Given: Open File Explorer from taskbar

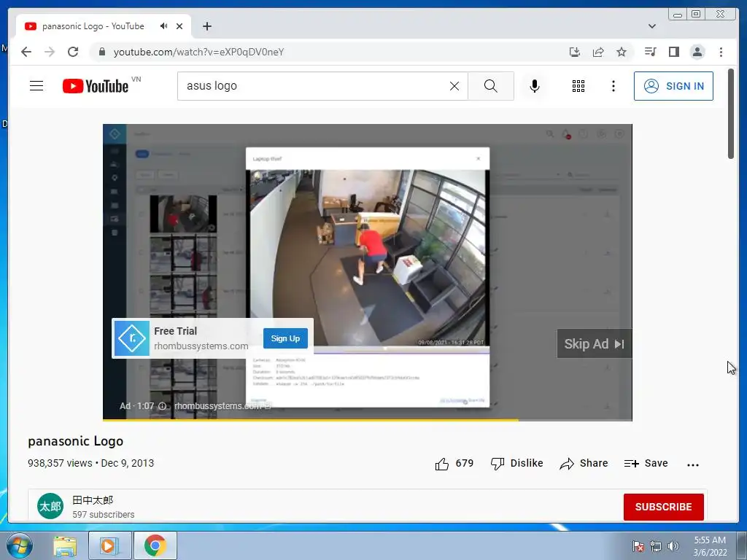Looking at the screenshot, I should [x=65, y=546].
